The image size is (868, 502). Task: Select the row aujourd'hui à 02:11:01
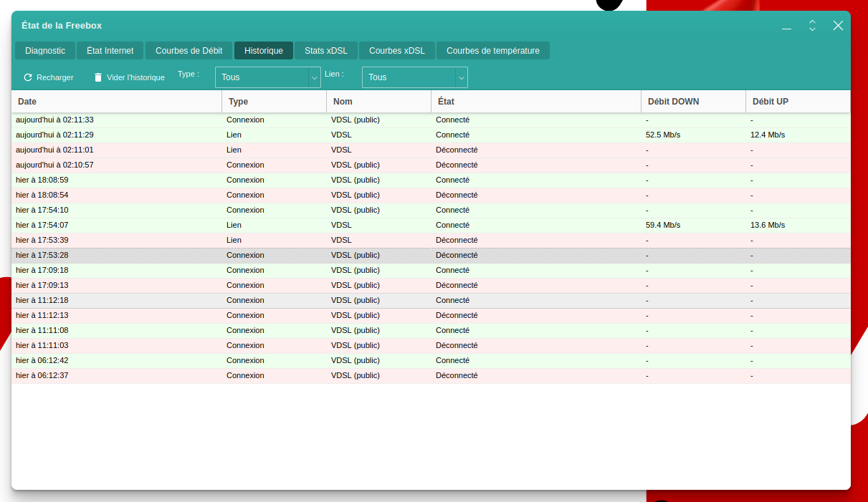(431, 150)
